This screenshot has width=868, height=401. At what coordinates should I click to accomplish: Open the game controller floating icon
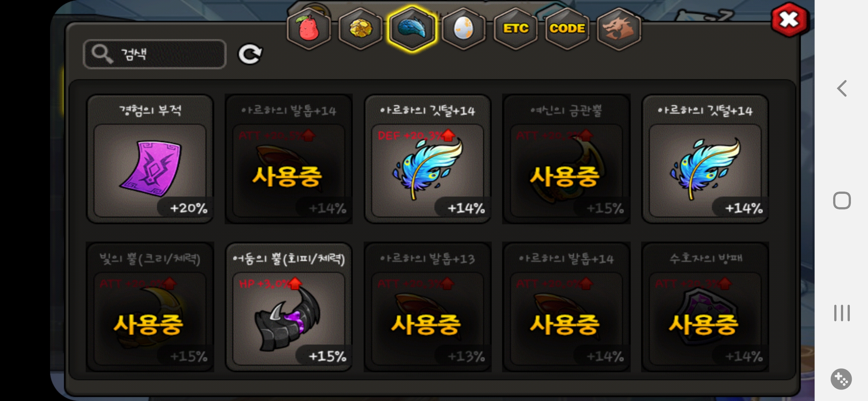[841, 379]
